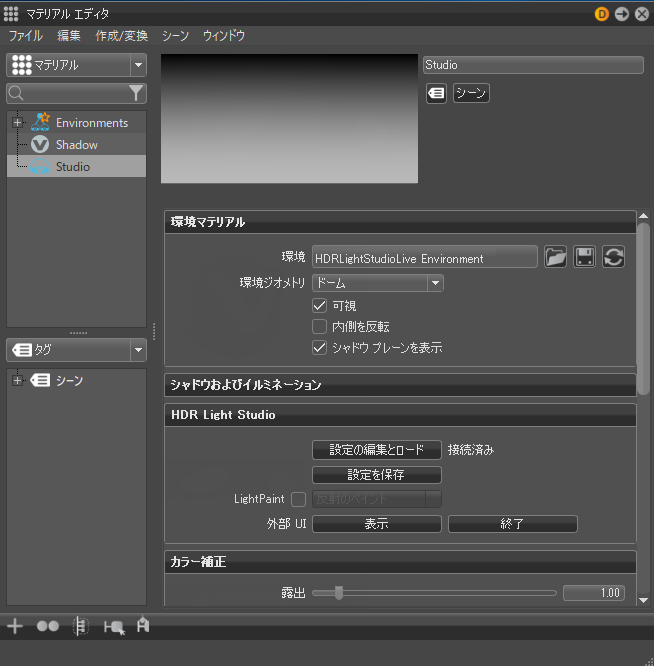Toggle シャドウ プレーンを表示 checkbox
This screenshot has height=666, width=654.
pyautogui.click(x=319, y=347)
